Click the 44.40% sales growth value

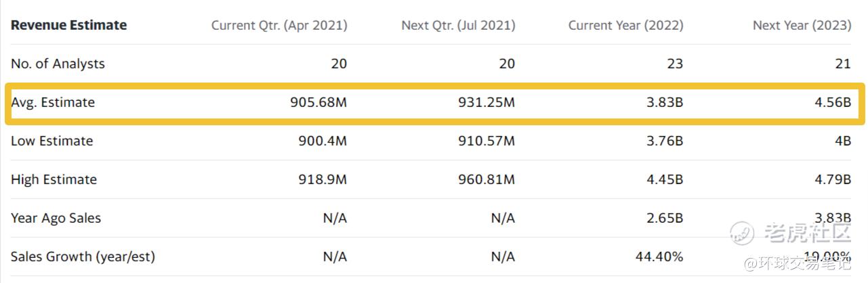click(659, 257)
